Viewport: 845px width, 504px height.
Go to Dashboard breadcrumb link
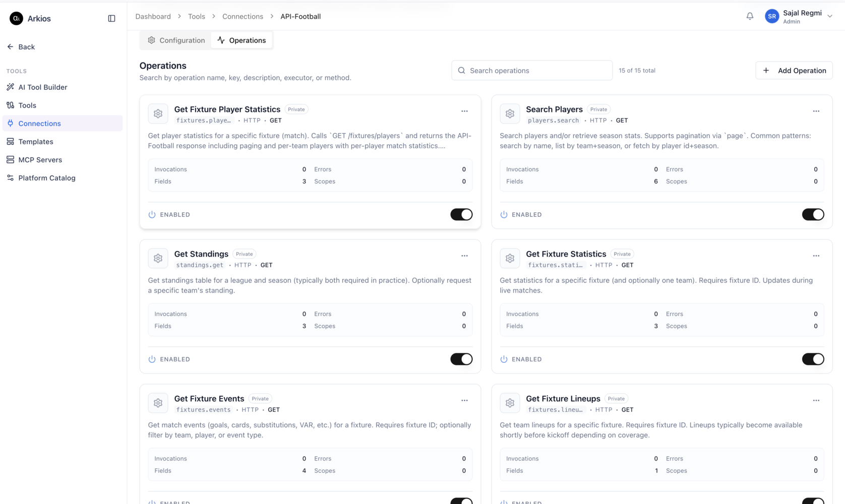point(153,17)
